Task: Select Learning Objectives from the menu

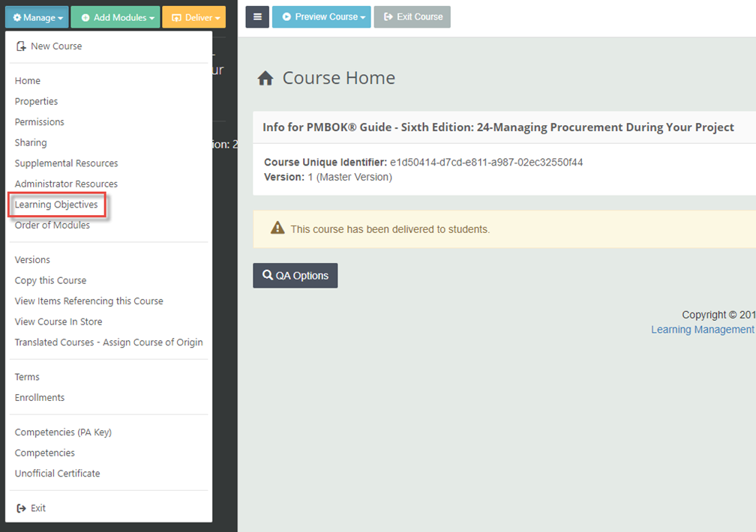Action: [56, 205]
